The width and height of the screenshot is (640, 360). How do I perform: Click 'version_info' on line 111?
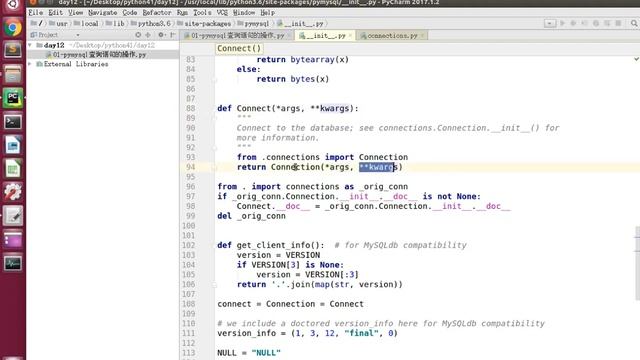pyautogui.click(x=247, y=333)
